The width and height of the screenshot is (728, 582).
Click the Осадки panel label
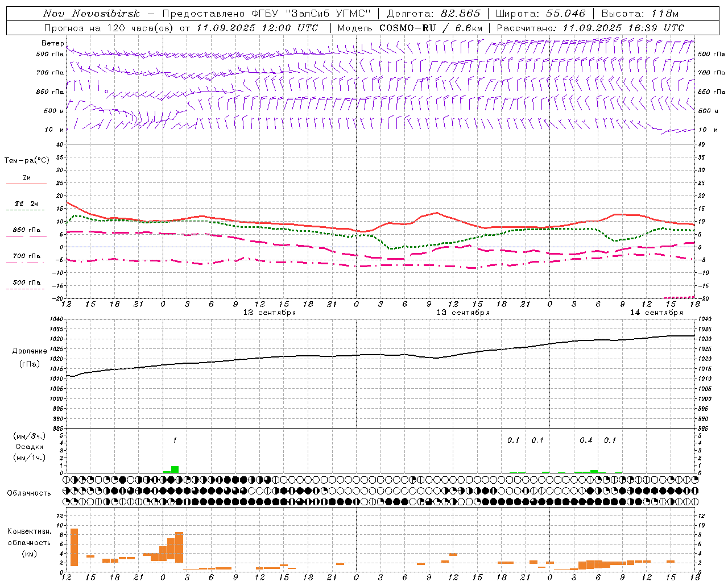29,447
